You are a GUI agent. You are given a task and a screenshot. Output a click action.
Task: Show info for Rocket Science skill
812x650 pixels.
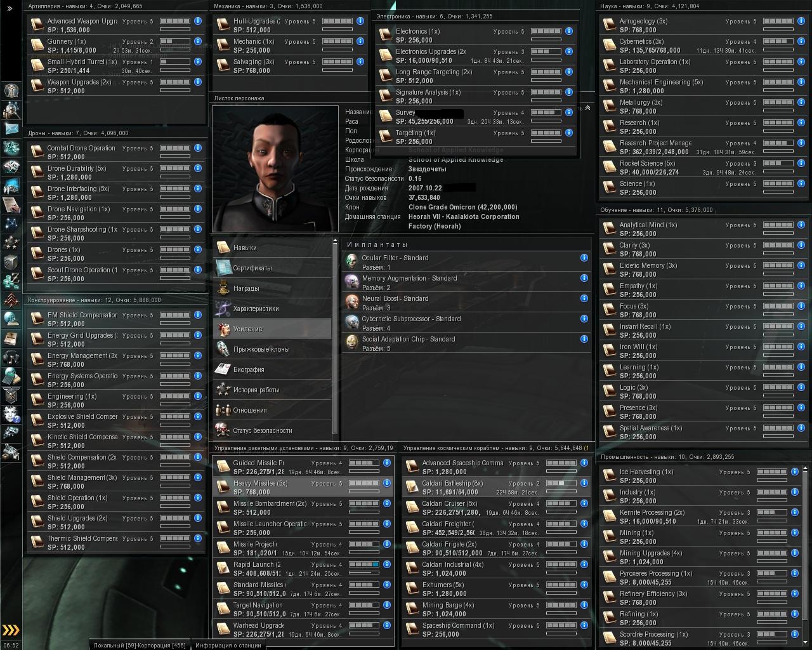click(x=801, y=163)
